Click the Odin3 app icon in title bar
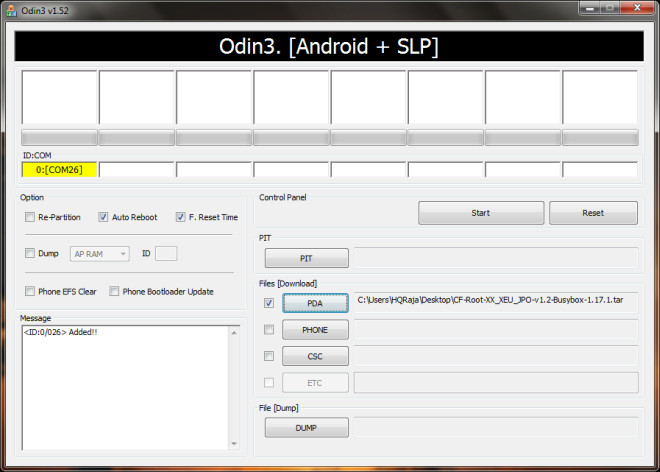Viewport: 660px width, 472px height. tap(11, 11)
